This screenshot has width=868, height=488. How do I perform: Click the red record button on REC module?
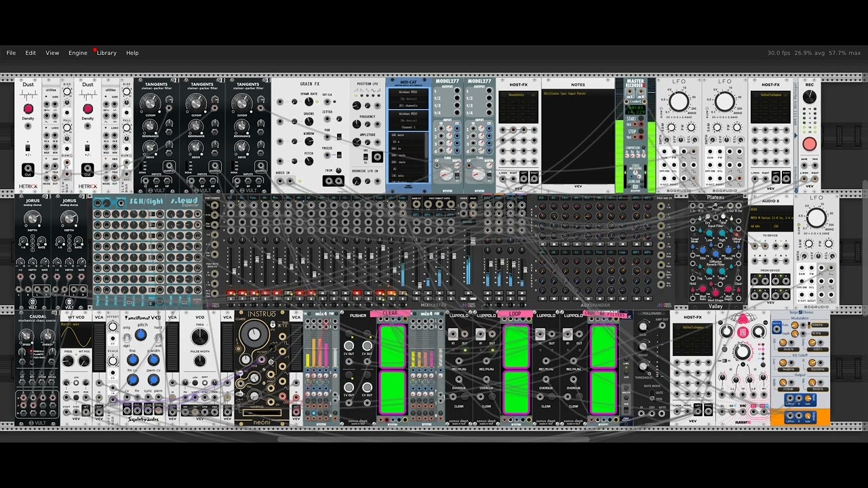coord(809,144)
